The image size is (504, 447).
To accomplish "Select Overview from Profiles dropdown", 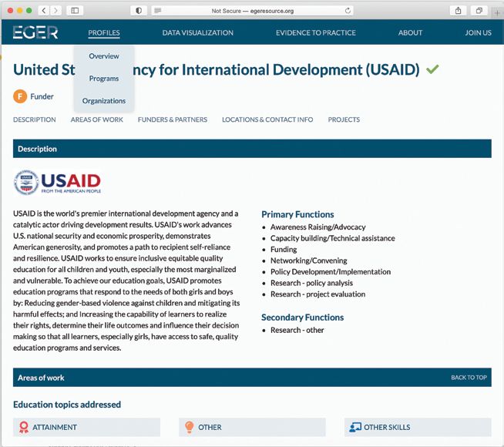I will (x=104, y=56).
